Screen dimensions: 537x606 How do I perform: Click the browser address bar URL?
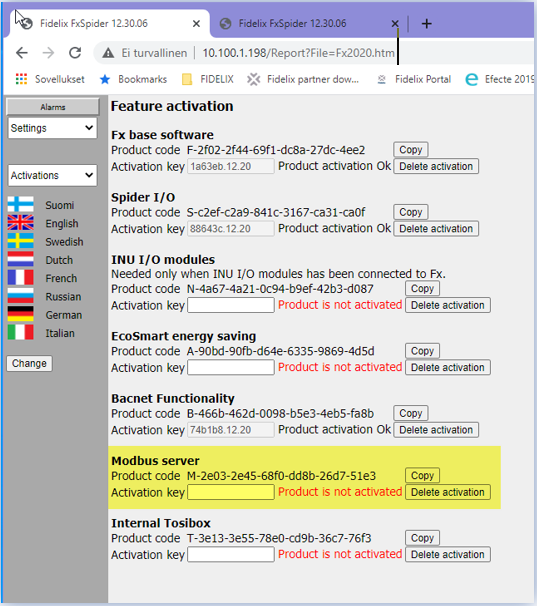pos(298,53)
